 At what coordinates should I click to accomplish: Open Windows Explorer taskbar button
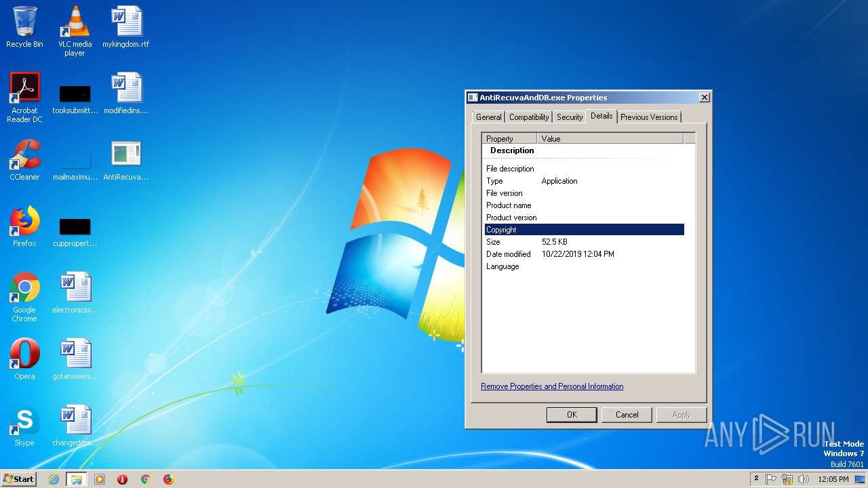[77, 479]
